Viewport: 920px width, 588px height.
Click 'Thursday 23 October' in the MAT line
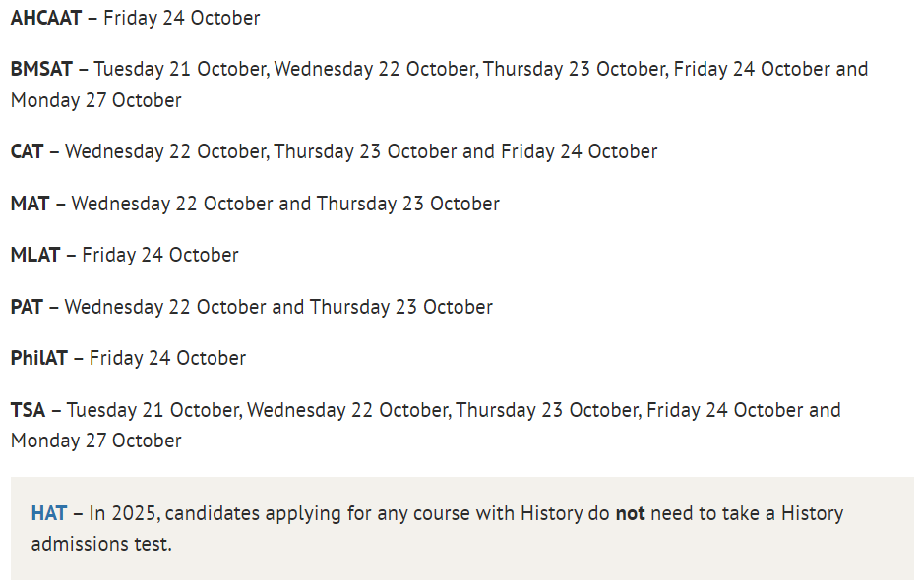[x=408, y=204]
